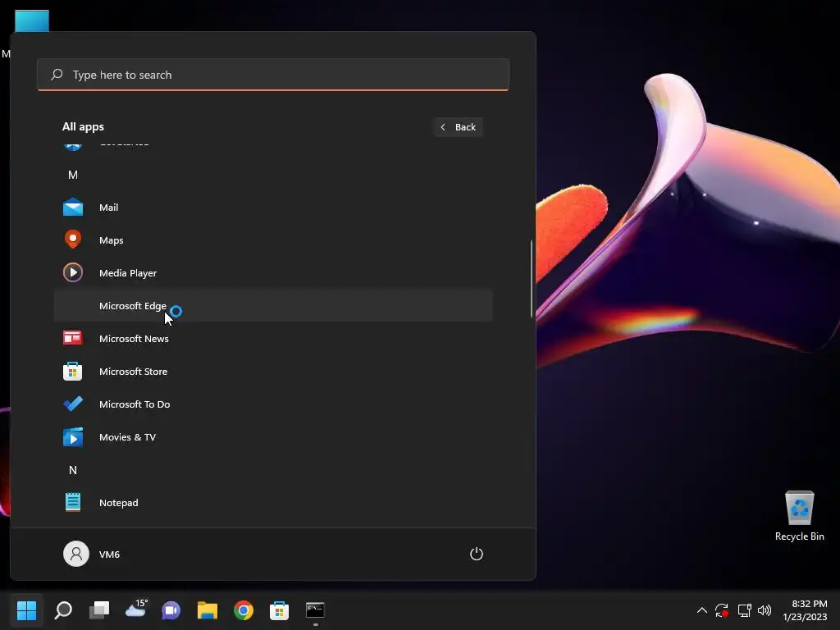Open taskbar Search magnifier
840x630 pixels.
[x=63, y=610]
